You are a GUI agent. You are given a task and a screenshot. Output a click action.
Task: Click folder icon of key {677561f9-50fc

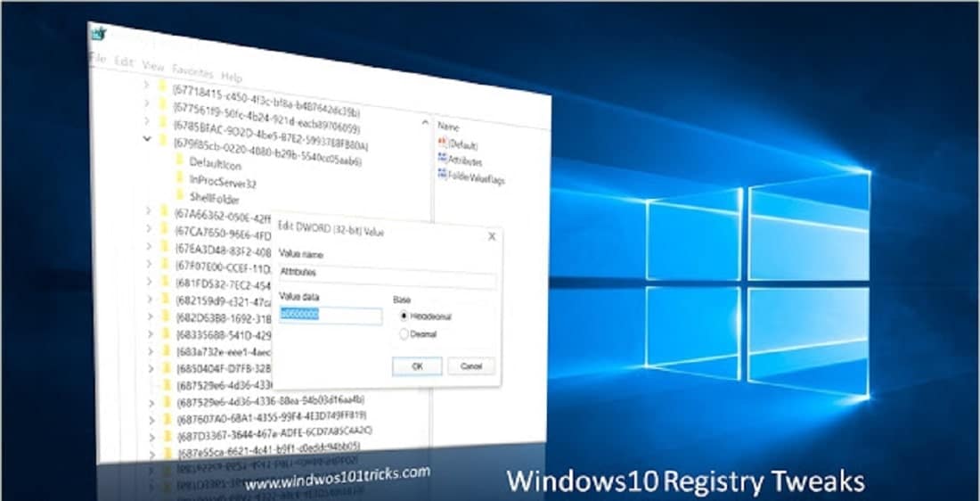pos(163,103)
